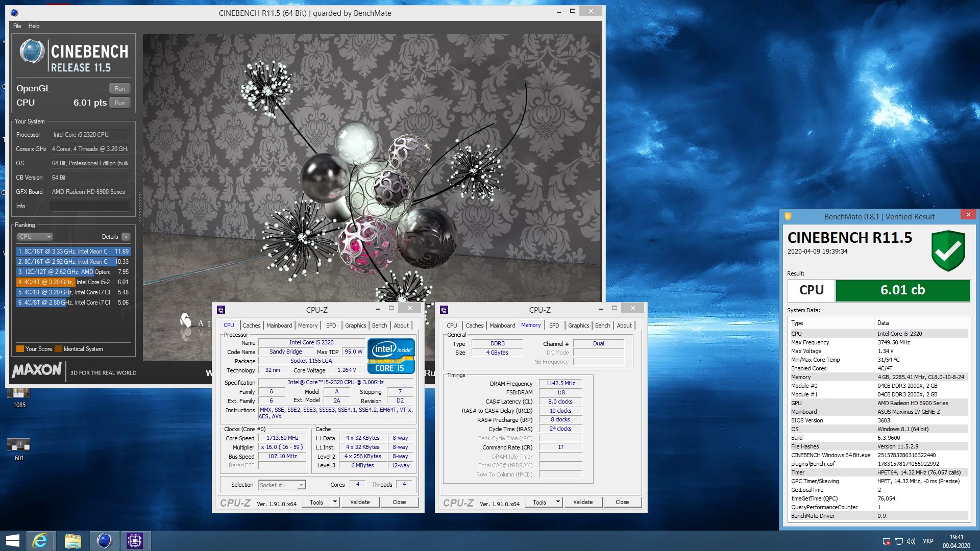Switch to CPU tab in right CPU-Z
The image size is (980, 551).
(x=452, y=325)
